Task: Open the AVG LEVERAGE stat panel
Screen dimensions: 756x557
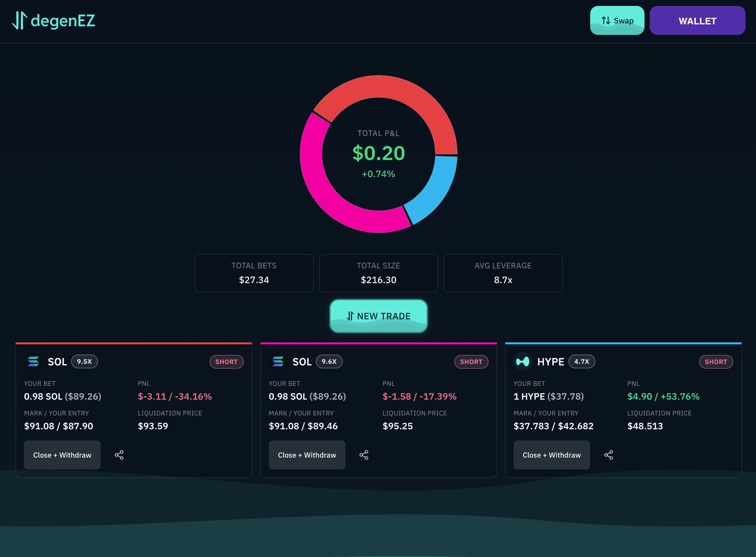Action: pos(503,273)
